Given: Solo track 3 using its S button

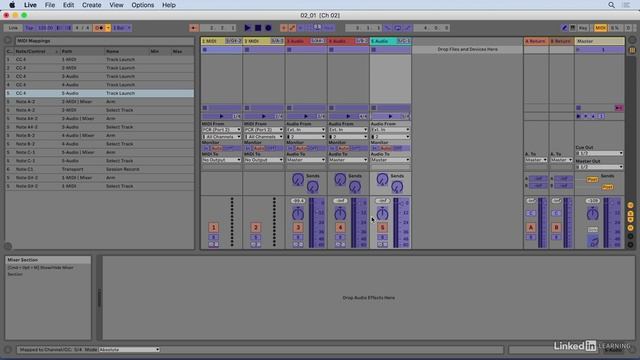Looking at the screenshot, I should (298, 237).
